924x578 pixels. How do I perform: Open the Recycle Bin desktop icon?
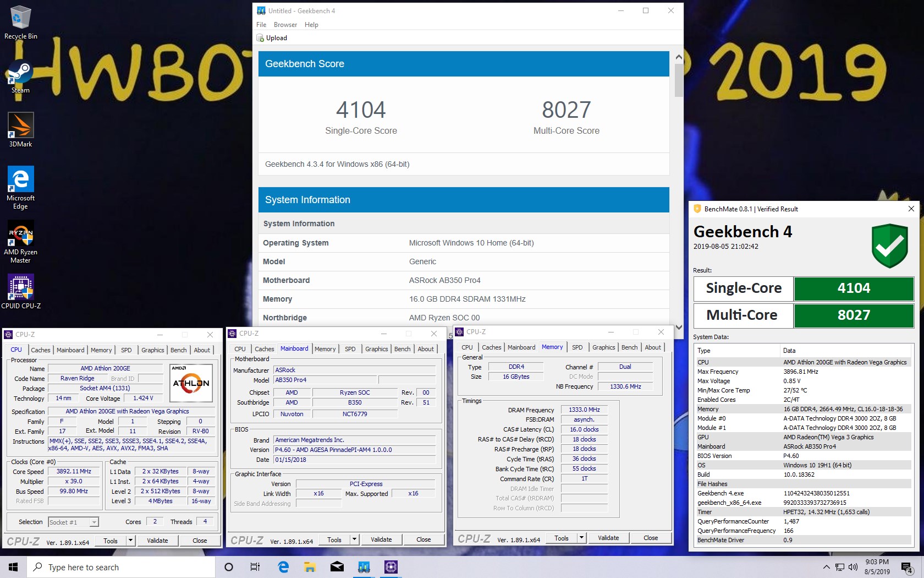(x=20, y=22)
